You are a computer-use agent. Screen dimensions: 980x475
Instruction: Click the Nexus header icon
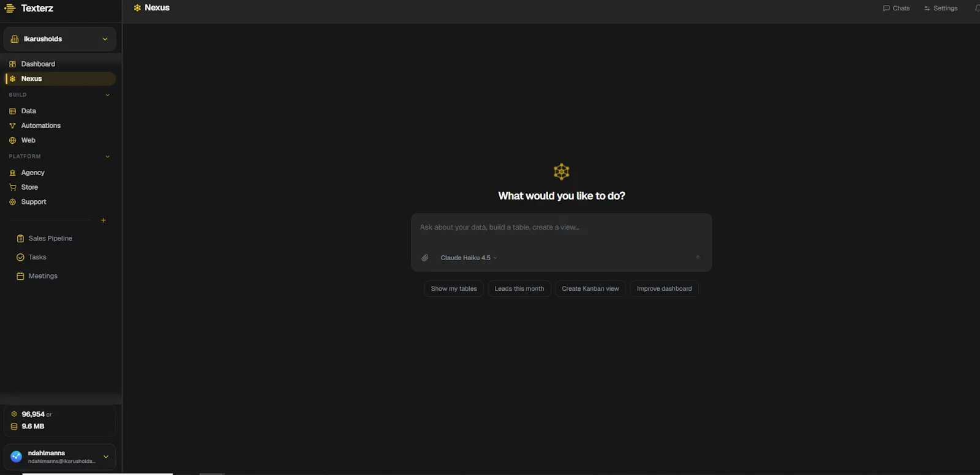click(x=137, y=8)
